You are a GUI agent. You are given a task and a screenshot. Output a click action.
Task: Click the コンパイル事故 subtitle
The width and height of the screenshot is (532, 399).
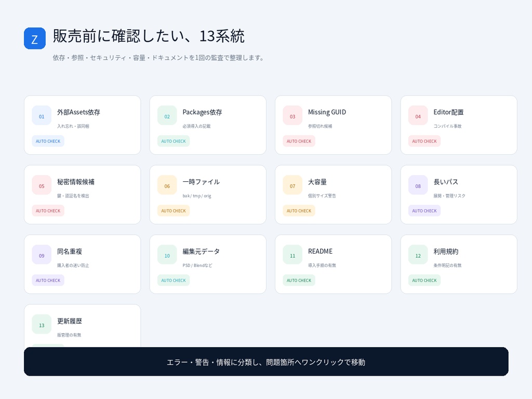click(447, 126)
